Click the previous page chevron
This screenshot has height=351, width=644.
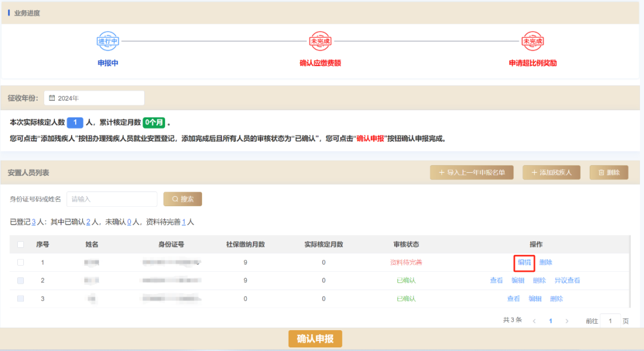pyautogui.click(x=534, y=321)
